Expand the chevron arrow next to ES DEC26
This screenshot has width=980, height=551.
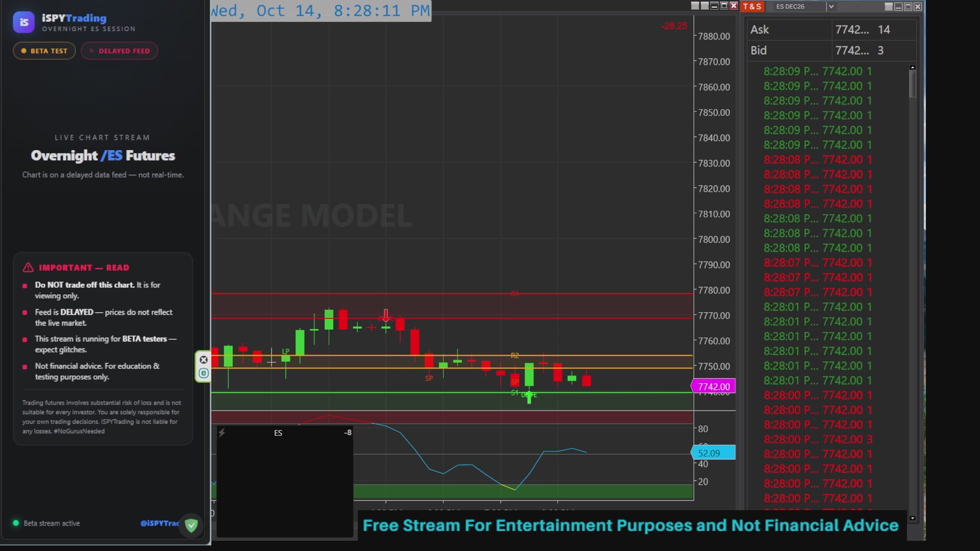[831, 7]
